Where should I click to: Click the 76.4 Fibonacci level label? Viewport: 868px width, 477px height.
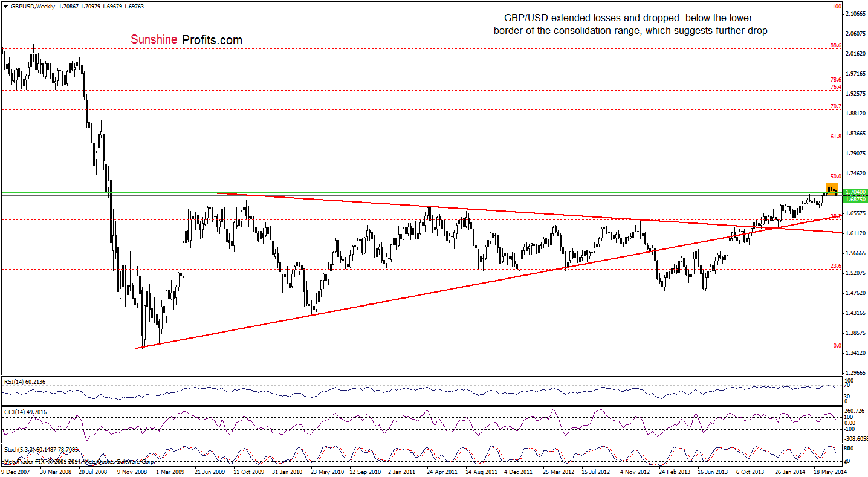835,87
